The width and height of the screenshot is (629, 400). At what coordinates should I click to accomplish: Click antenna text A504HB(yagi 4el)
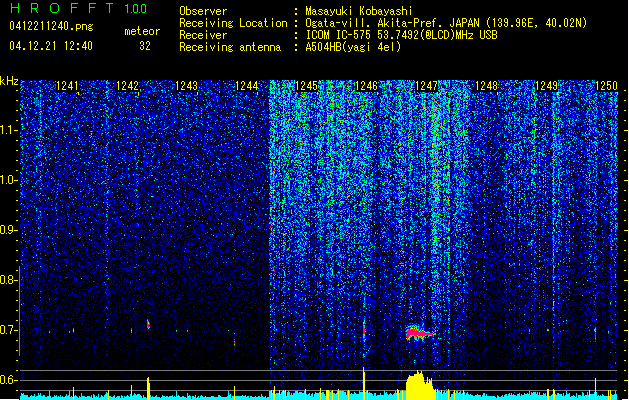[353, 47]
